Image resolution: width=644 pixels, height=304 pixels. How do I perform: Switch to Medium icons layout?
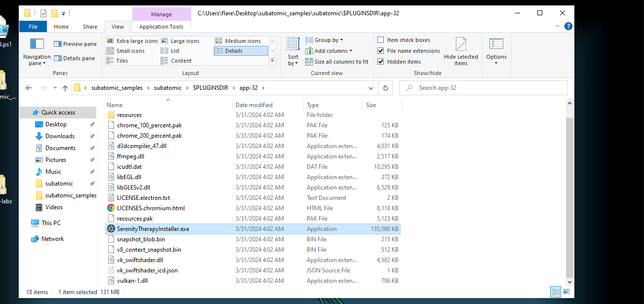pyautogui.click(x=238, y=41)
